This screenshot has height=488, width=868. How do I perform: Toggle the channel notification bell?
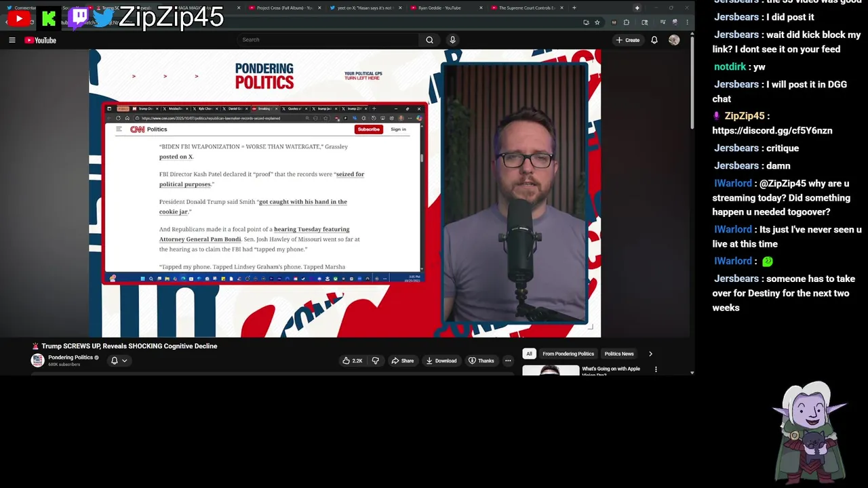[114, 361]
